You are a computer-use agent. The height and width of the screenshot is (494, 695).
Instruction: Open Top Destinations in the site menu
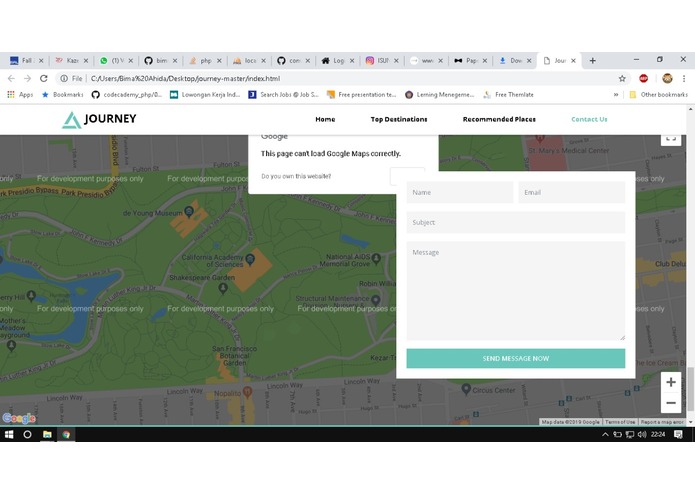399,119
